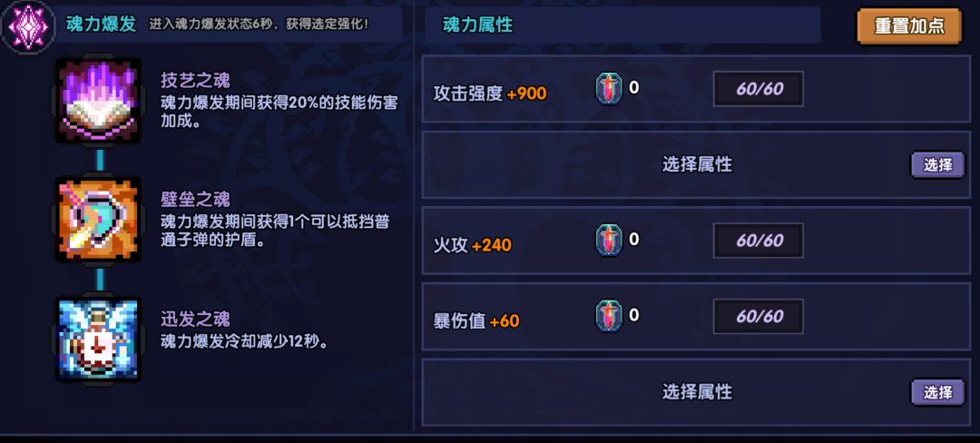Image resolution: width=980 pixels, height=443 pixels.
Task: Click the 60/60 points field for 火攻
Action: 759,241
